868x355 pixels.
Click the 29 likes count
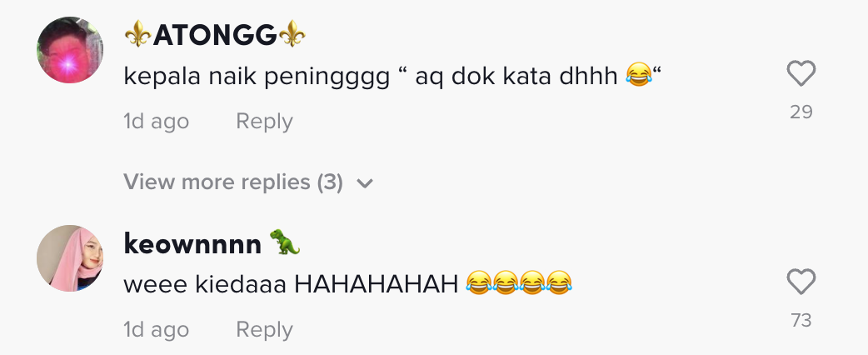pos(801,112)
